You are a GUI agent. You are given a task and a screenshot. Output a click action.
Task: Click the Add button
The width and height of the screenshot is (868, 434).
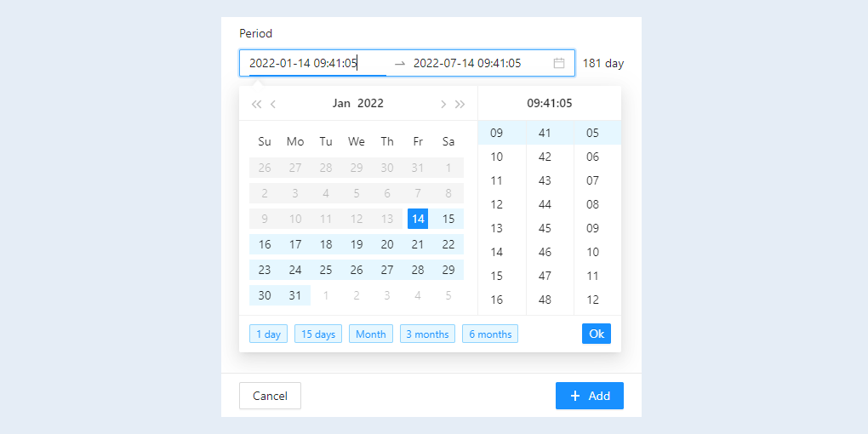(x=590, y=396)
